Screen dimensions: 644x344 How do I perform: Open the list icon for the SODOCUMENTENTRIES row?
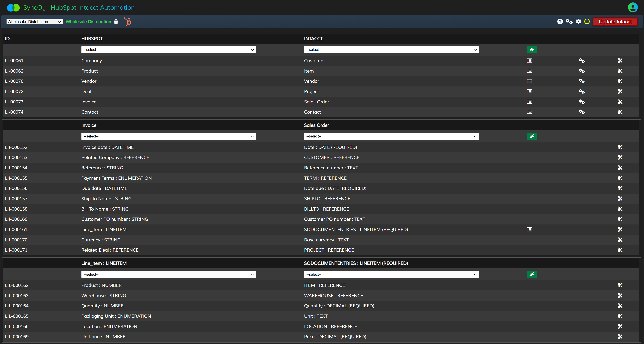coord(529,230)
